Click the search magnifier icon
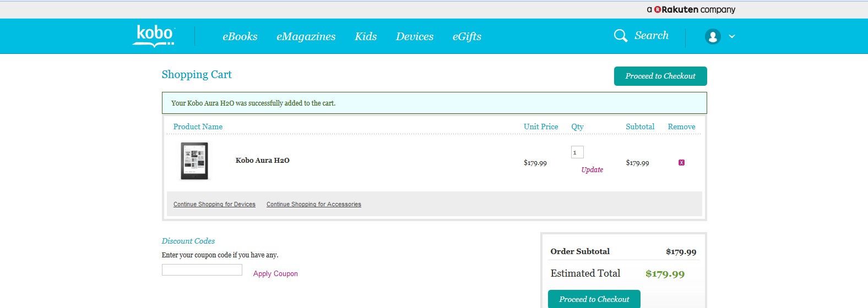The image size is (868, 308). click(621, 36)
